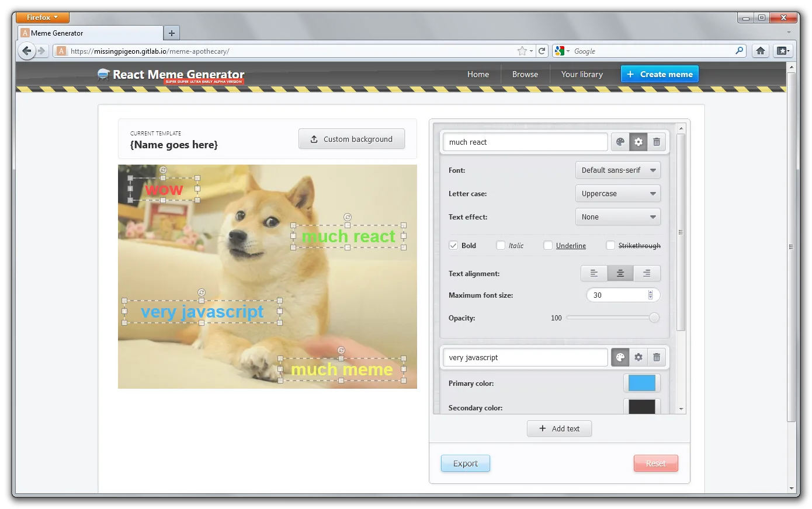This screenshot has width=812, height=509.
Task: Click rotate handle above 'much meme' text
Action: (x=341, y=350)
